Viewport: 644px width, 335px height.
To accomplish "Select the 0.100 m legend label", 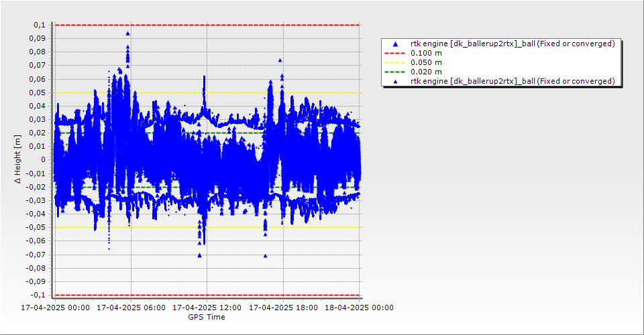I will tap(426, 53).
